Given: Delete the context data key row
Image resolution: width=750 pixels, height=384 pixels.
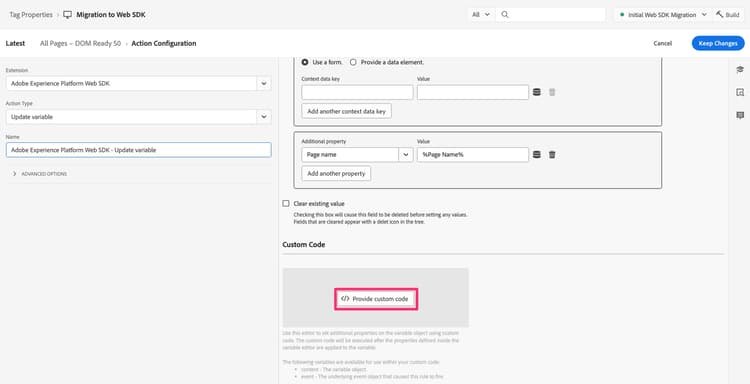Looking at the screenshot, I should click(552, 92).
